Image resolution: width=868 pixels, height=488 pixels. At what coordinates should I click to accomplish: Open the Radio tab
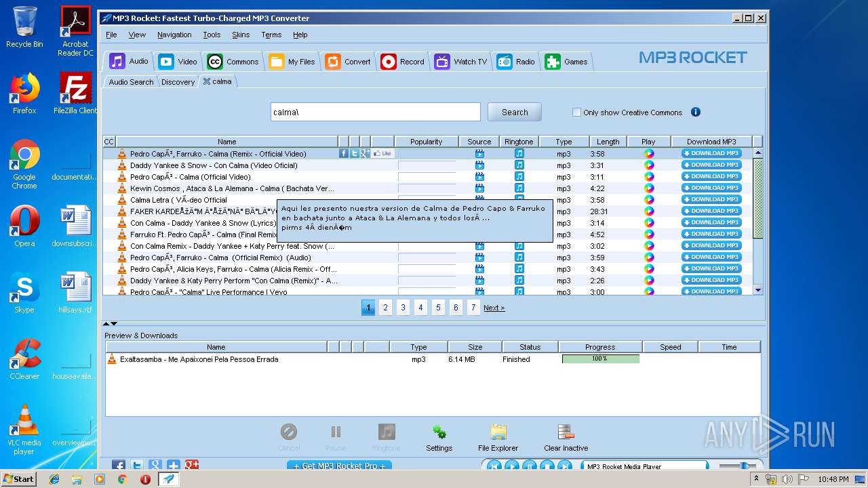coord(516,62)
